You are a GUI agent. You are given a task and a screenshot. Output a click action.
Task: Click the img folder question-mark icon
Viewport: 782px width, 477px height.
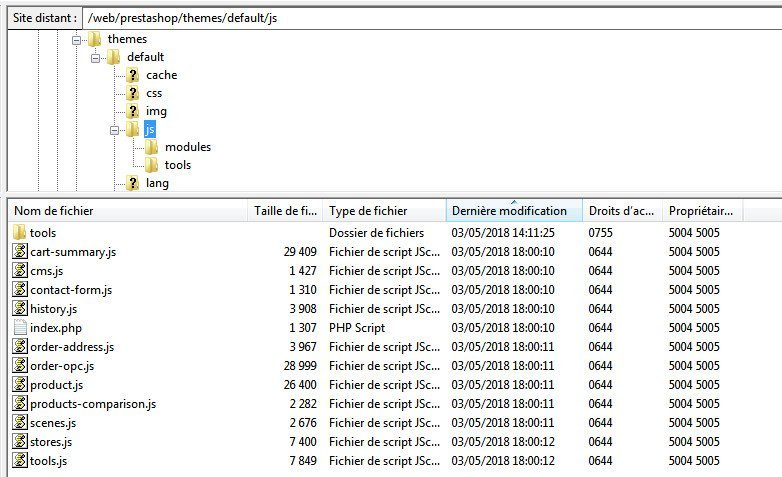(133, 111)
